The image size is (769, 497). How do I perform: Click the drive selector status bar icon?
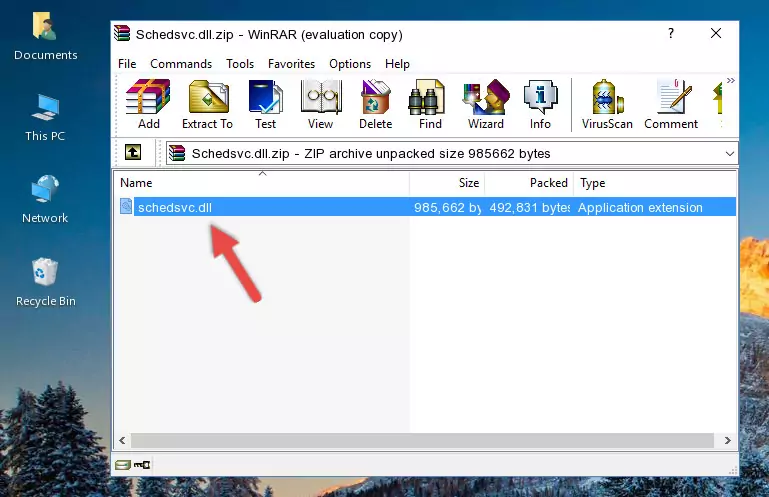tap(123, 465)
